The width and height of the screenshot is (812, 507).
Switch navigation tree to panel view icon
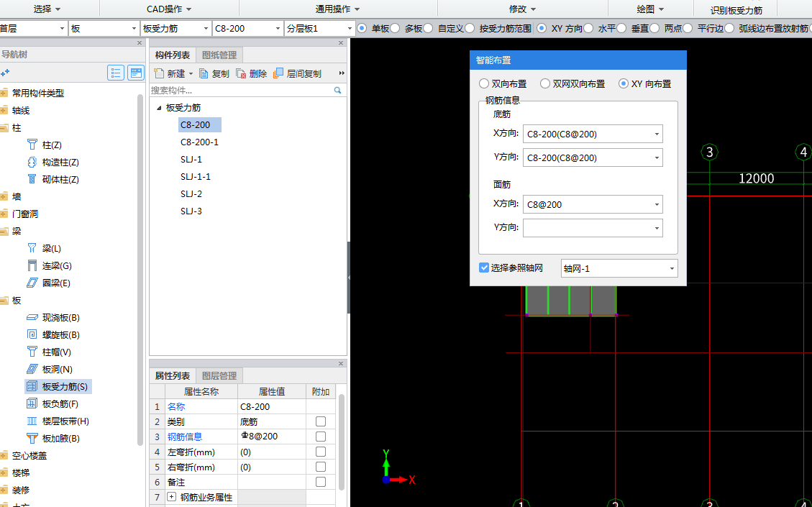coord(136,73)
